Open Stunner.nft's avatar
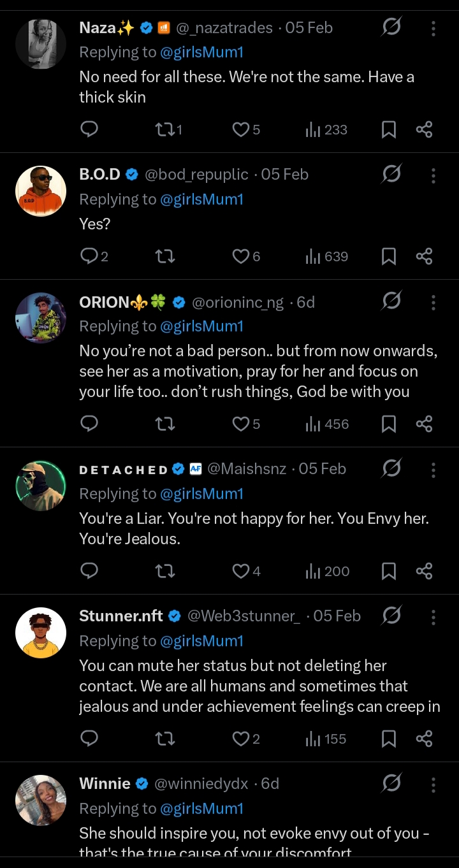Screen dimensions: 459x868 click(41, 633)
